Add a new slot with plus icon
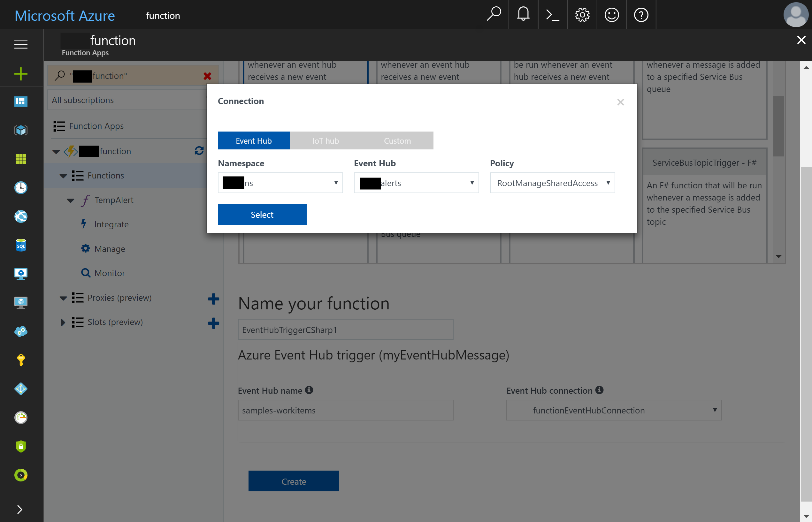Image resolution: width=812 pixels, height=522 pixels. tap(213, 323)
